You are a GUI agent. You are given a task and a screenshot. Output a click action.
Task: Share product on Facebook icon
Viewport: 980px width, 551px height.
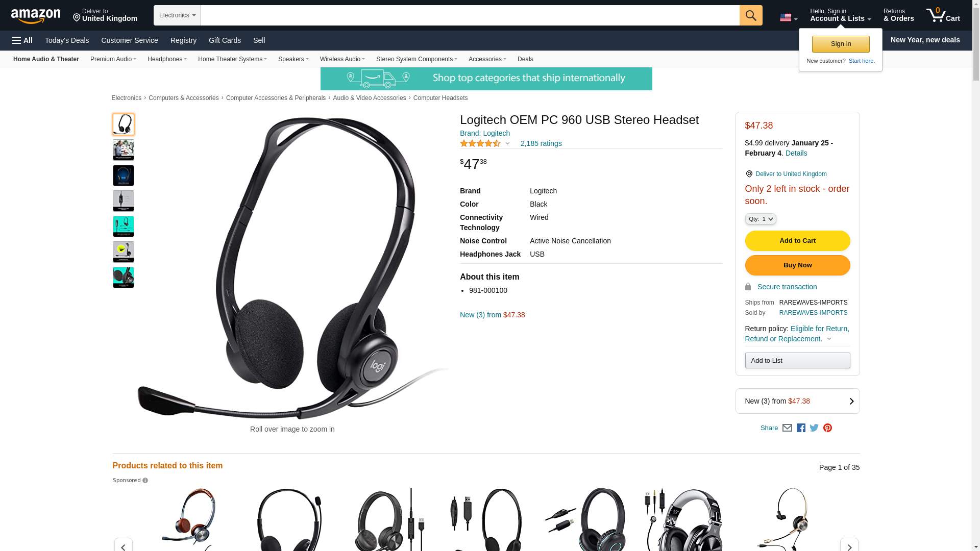click(801, 428)
